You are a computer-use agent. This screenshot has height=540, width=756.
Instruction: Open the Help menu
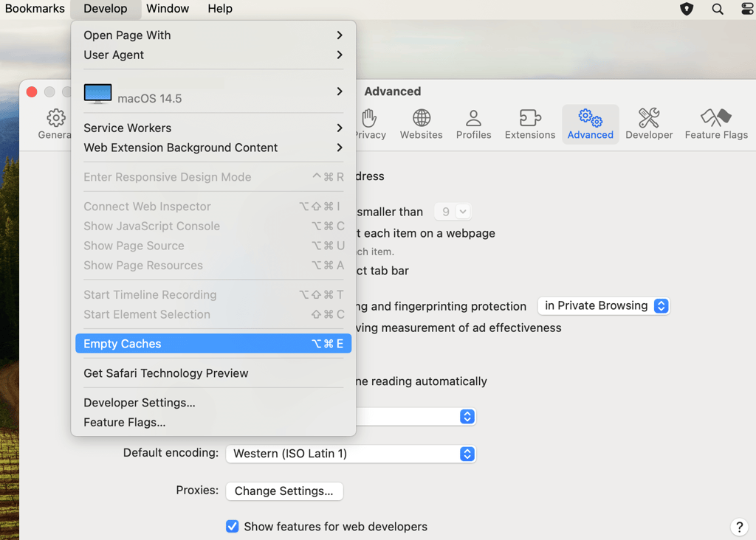pos(220,9)
